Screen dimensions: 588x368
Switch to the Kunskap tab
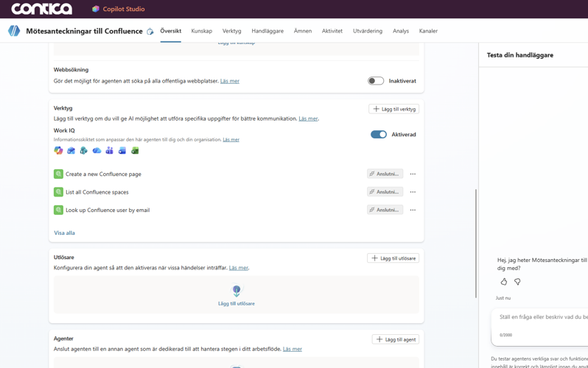click(202, 31)
